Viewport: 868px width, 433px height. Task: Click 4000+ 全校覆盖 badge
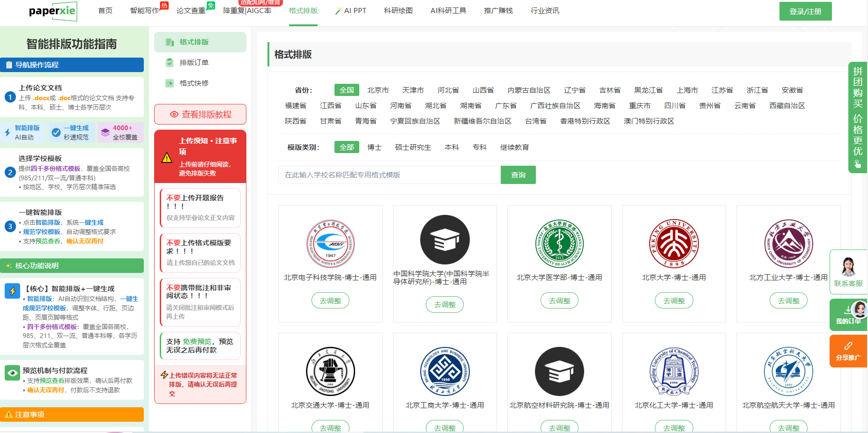pos(121,132)
